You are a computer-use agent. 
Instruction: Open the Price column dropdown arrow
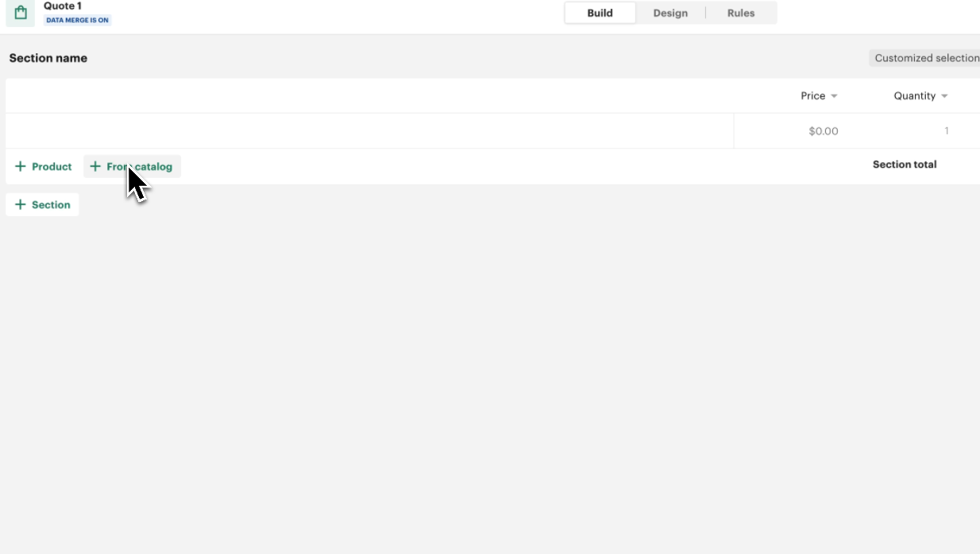834,96
